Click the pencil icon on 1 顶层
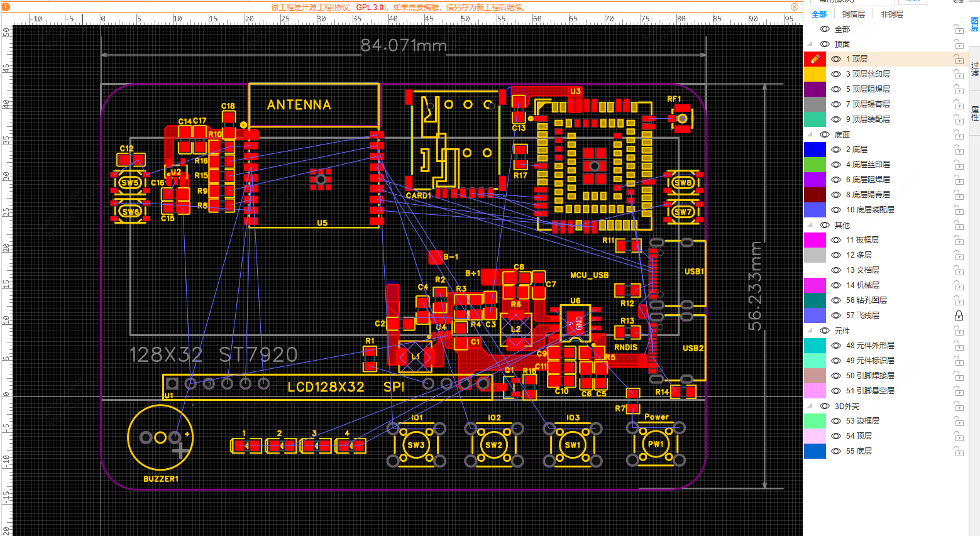Image resolution: width=980 pixels, height=536 pixels. [x=815, y=59]
